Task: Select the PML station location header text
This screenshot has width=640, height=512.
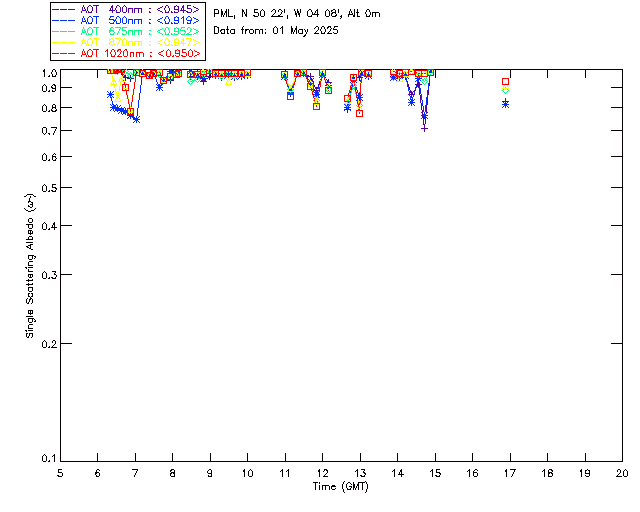Action: point(297,14)
